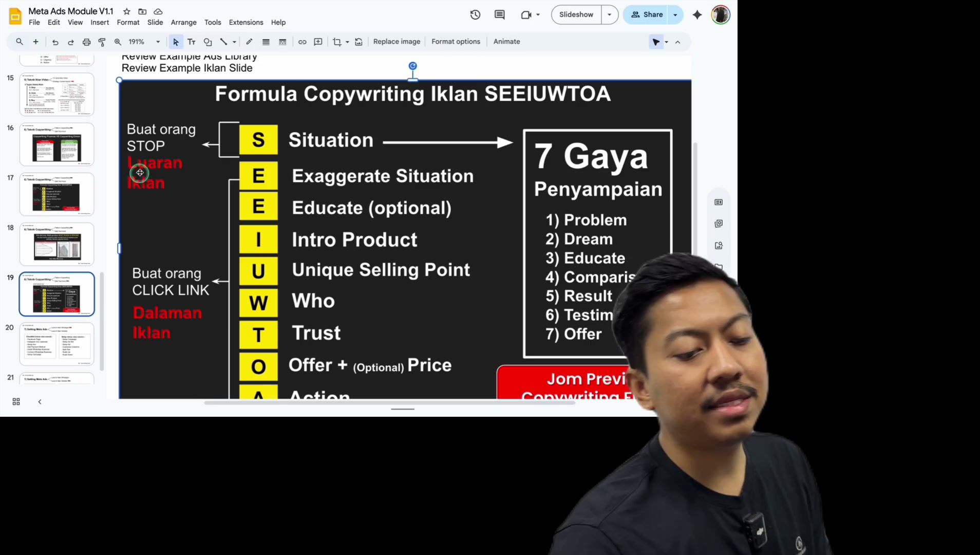980x555 pixels.
Task: Open the Tools menu
Action: coord(213,23)
